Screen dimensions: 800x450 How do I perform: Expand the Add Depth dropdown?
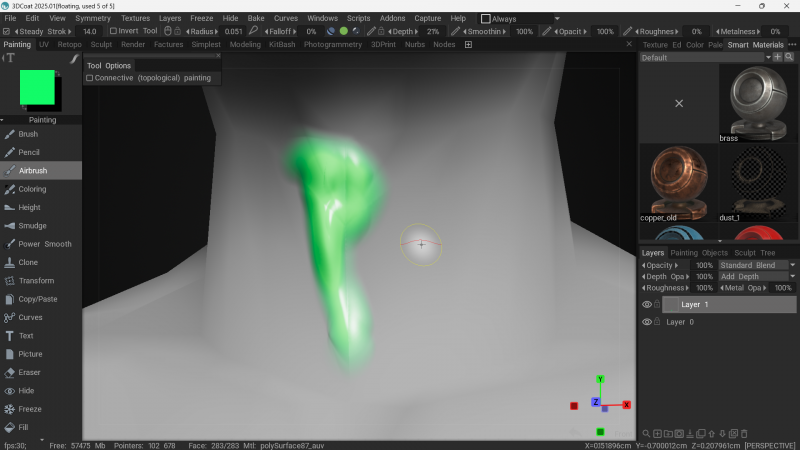point(757,276)
